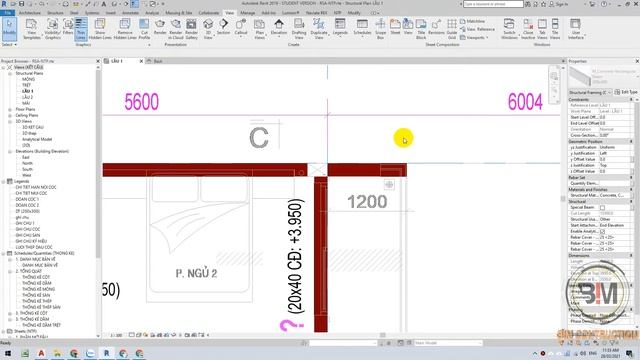Click Tab Views
The width and height of the screenshot is (640, 360).
(542, 29)
